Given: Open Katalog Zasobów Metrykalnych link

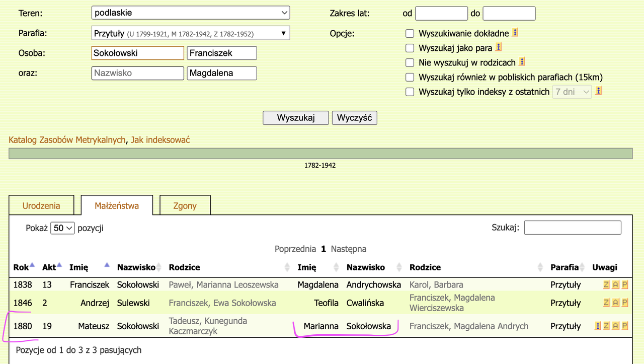Looking at the screenshot, I should tap(67, 140).
